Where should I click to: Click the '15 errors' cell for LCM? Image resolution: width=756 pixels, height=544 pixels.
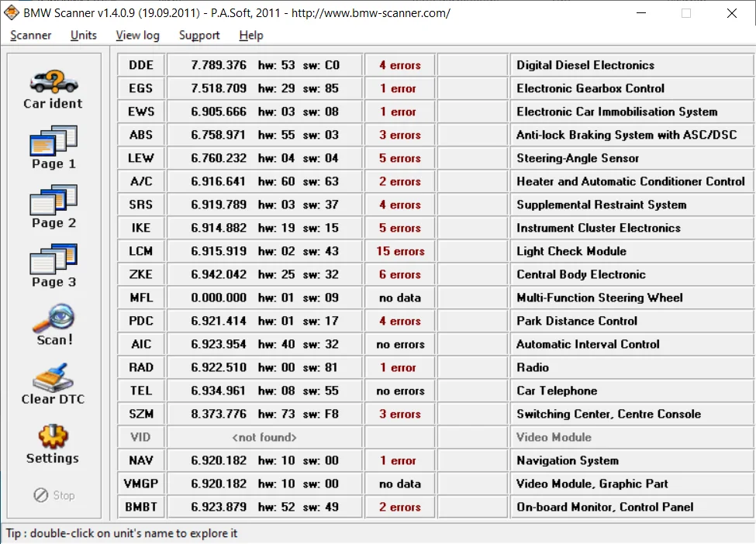point(400,251)
